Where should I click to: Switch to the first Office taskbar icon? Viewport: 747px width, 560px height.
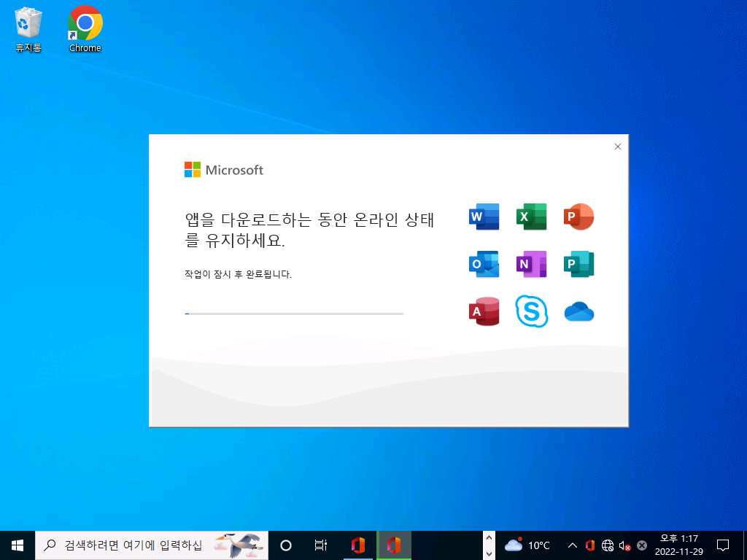pos(358,545)
